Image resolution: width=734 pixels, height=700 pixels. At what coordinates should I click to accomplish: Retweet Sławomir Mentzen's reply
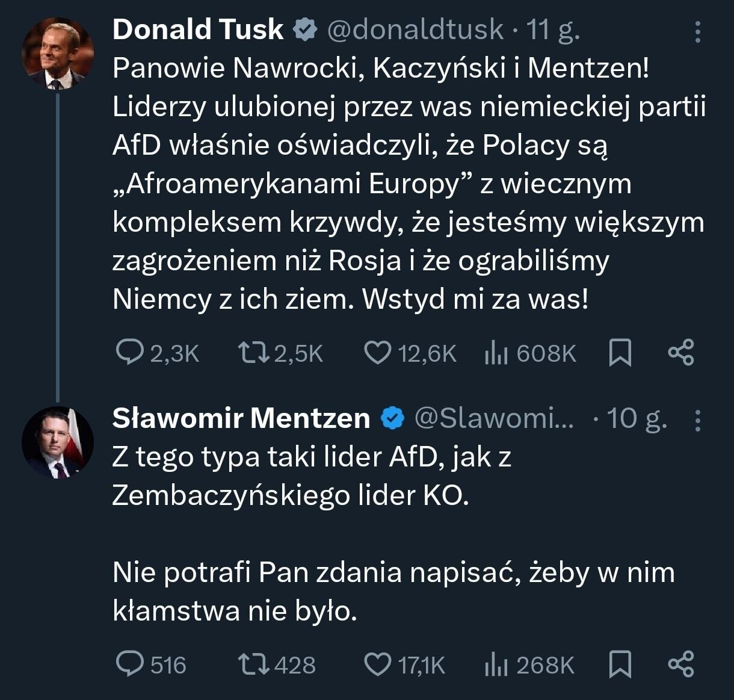(x=253, y=664)
